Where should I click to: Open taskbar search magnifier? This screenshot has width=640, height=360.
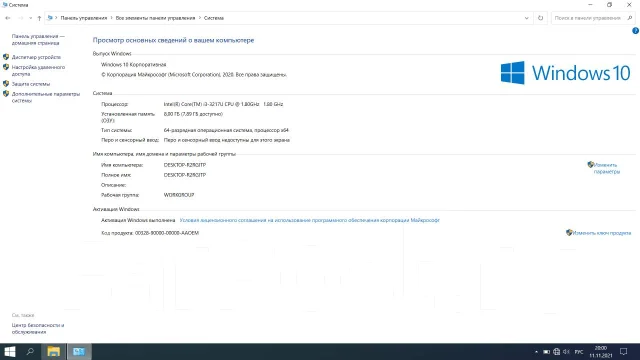point(30,351)
